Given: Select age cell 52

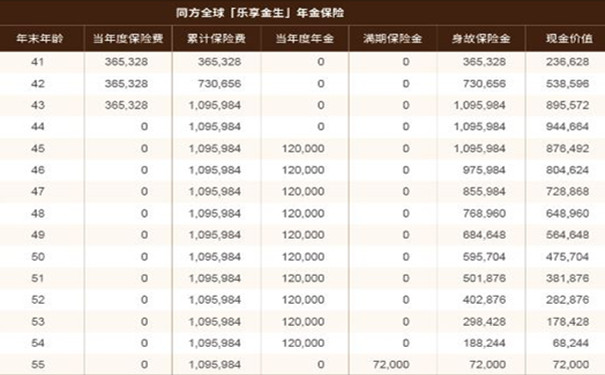Looking at the screenshot, I should 37,300.
